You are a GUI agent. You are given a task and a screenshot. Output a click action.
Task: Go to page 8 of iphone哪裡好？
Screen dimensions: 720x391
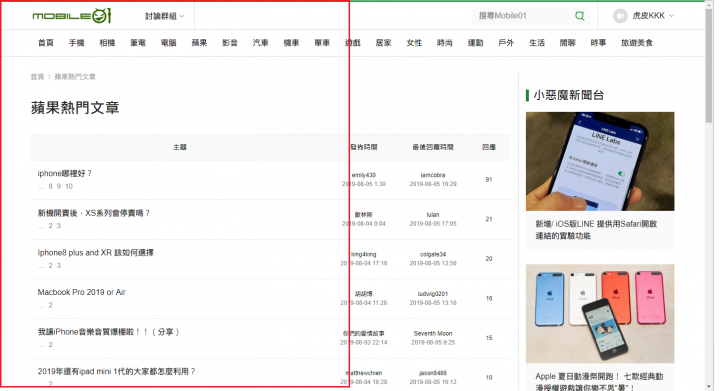(x=51, y=186)
